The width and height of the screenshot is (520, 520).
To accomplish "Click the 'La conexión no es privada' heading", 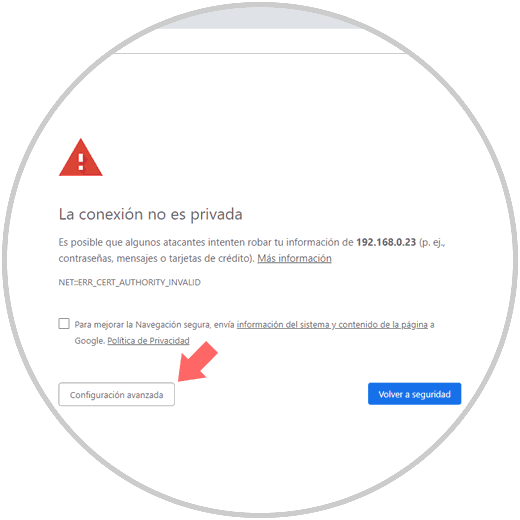I will (150, 214).
